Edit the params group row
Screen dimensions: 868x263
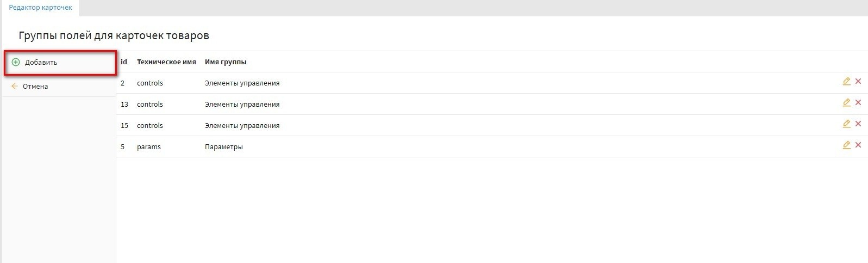(846, 145)
